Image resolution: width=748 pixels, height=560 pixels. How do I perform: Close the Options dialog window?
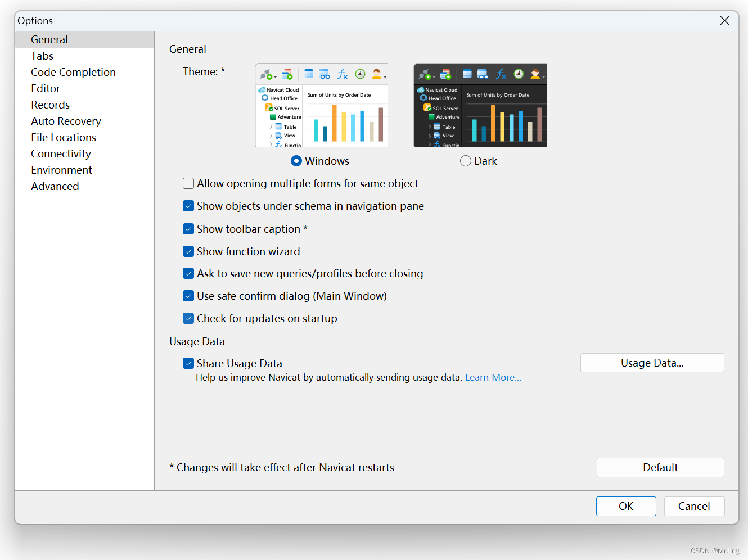(x=724, y=21)
